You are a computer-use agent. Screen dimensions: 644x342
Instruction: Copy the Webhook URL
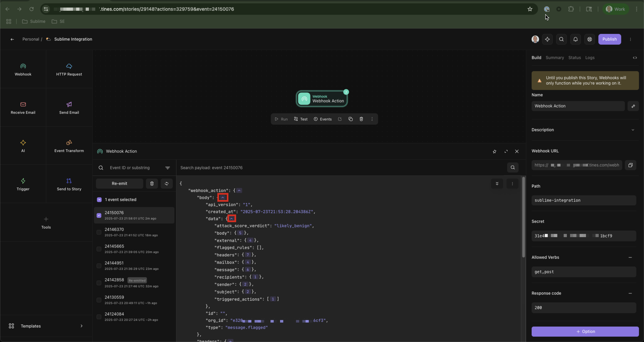(x=630, y=165)
